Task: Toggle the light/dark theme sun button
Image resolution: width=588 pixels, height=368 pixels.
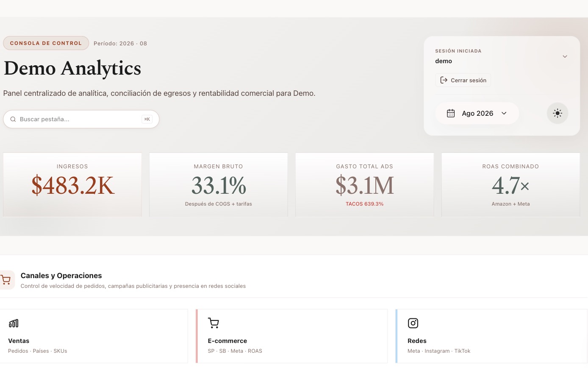Action: pyautogui.click(x=557, y=113)
